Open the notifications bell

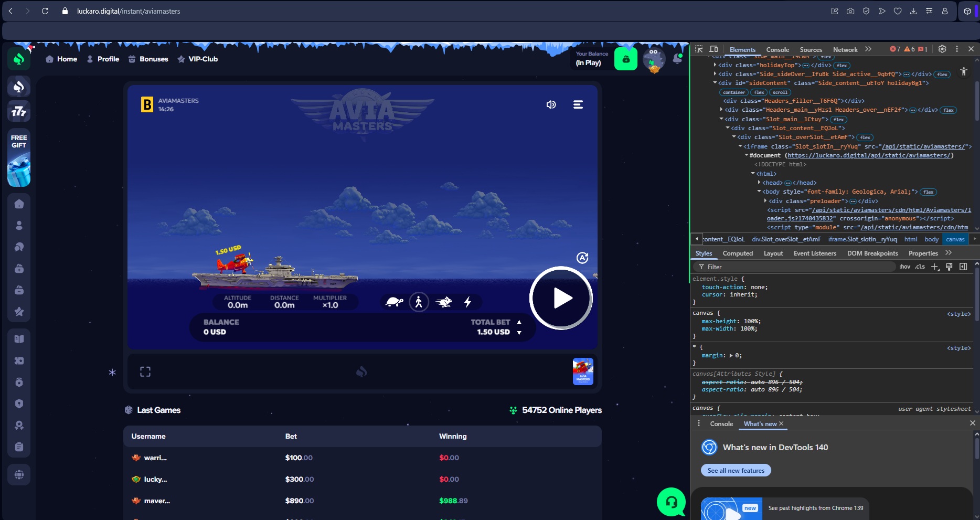(677, 59)
